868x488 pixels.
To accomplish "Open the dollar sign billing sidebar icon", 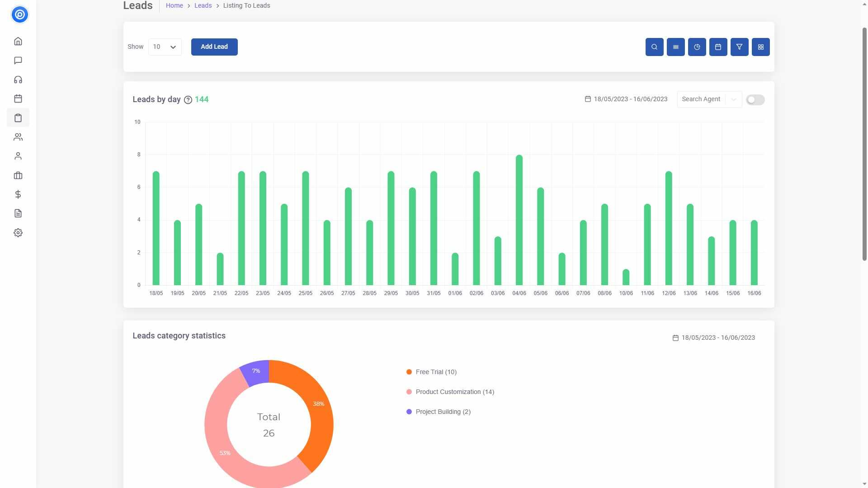I will coord(18,194).
